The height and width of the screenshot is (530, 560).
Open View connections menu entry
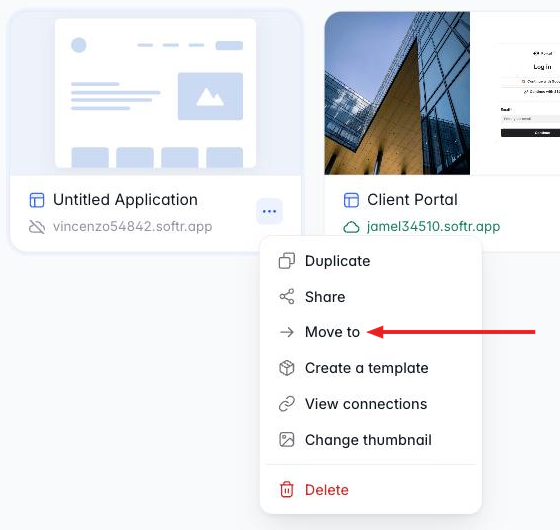pyautogui.click(x=371, y=404)
